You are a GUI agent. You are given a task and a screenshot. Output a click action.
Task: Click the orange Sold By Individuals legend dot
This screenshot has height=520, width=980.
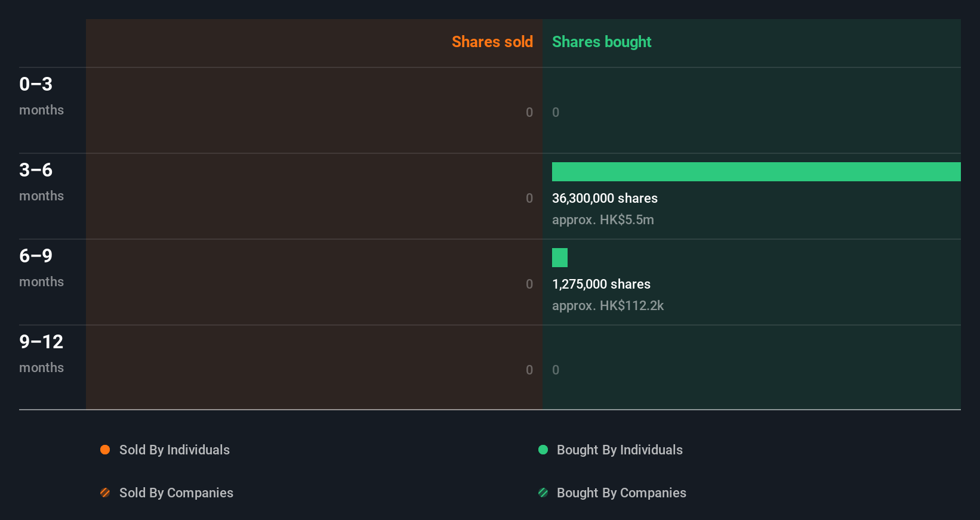click(105, 450)
